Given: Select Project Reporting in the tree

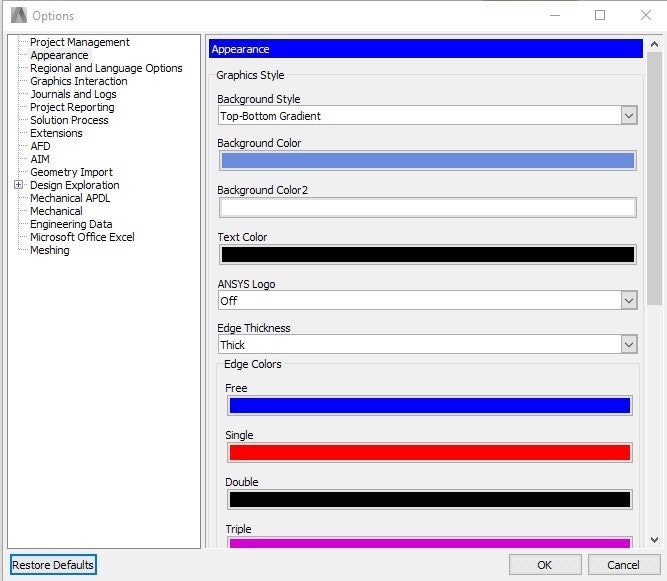Looking at the screenshot, I should tap(72, 107).
